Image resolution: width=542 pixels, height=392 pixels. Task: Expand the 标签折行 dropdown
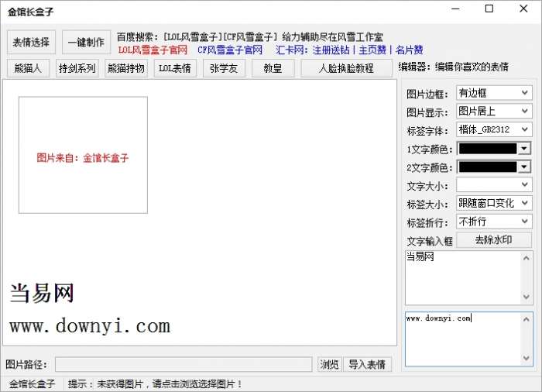pos(494,222)
